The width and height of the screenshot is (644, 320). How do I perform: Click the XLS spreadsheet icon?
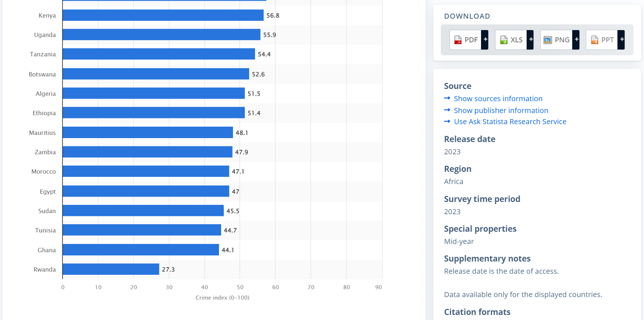pyautogui.click(x=504, y=40)
